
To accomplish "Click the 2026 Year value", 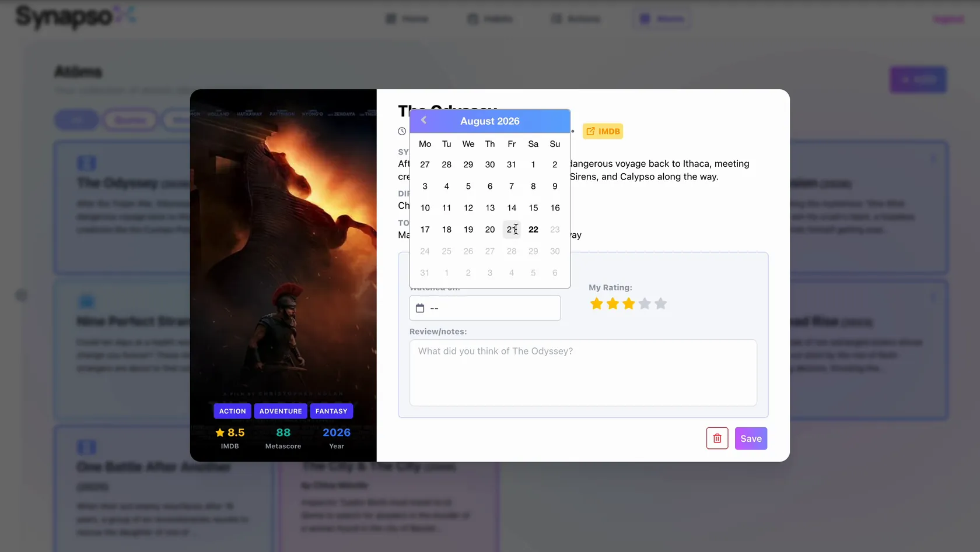I will click(x=337, y=433).
